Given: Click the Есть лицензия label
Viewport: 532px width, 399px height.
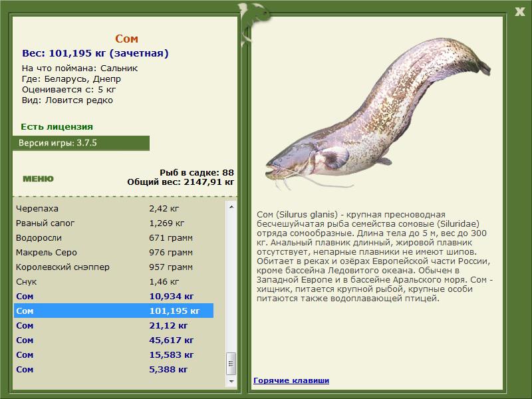Looking at the screenshot, I should (57, 126).
